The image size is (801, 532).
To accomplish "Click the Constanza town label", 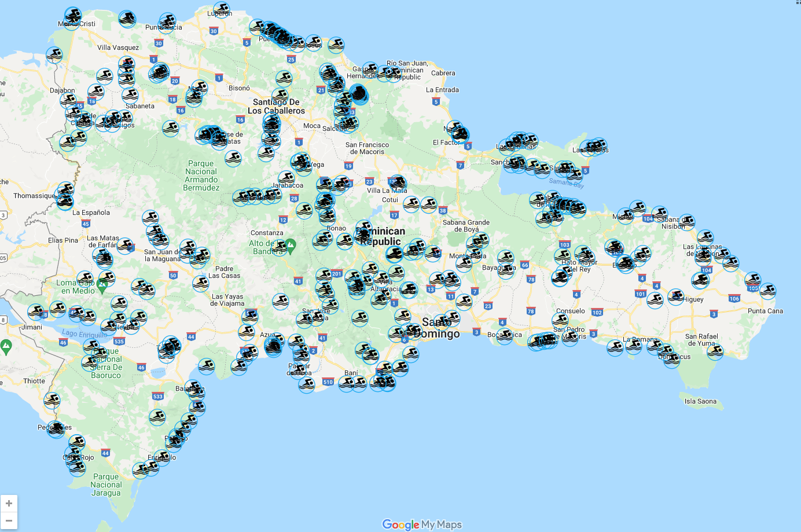I will (x=267, y=233).
